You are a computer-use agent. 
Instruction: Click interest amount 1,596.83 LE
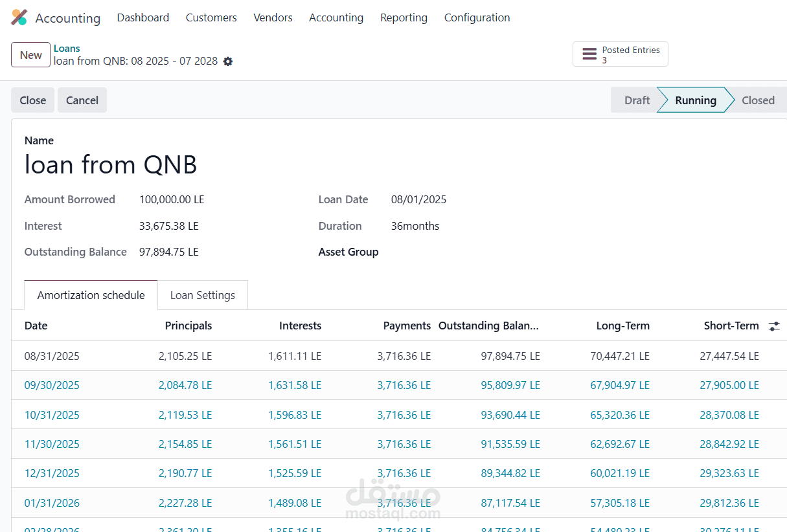click(x=295, y=415)
